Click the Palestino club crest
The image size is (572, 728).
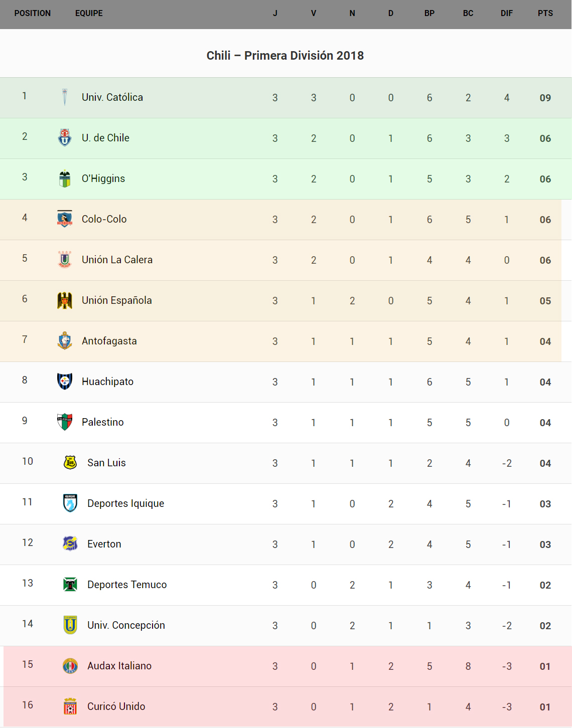point(65,422)
